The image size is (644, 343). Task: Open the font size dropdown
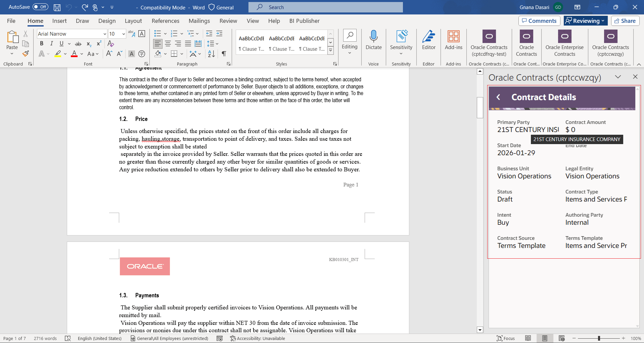click(123, 34)
